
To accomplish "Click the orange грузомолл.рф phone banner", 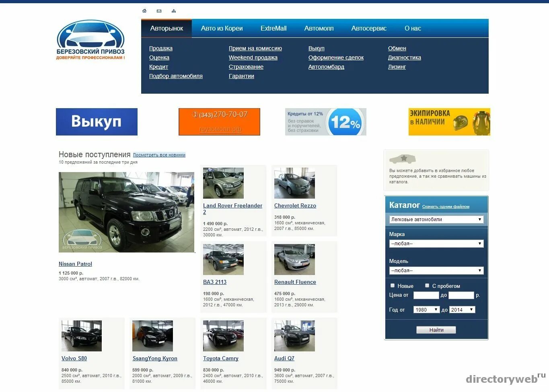I will pyautogui.click(x=219, y=122).
